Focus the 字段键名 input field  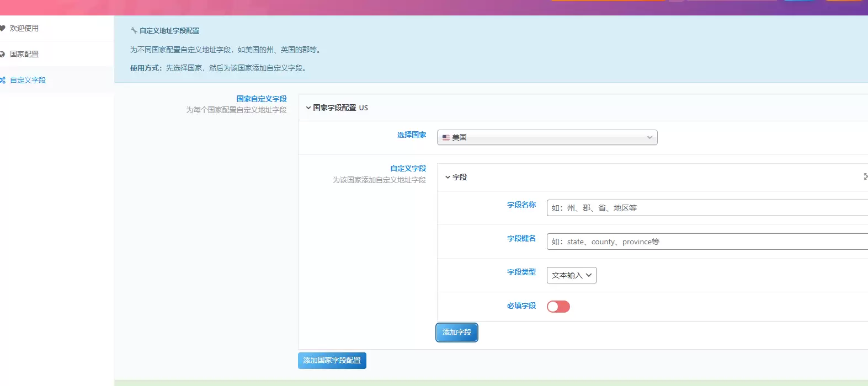(707, 242)
